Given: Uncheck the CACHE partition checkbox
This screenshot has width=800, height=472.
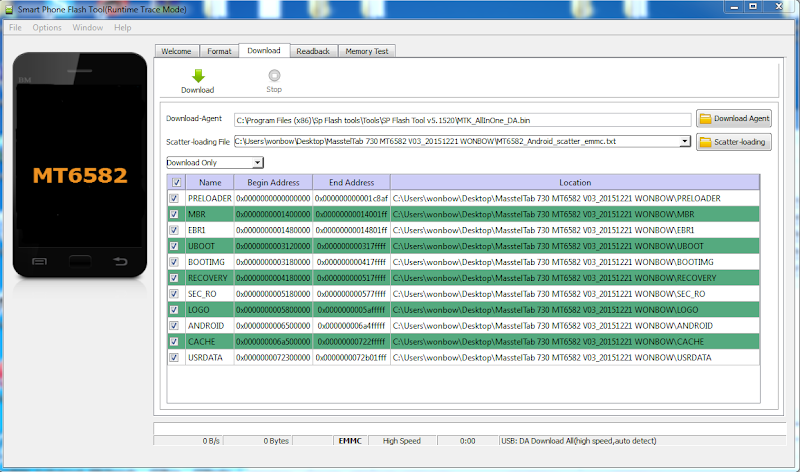Looking at the screenshot, I should pyautogui.click(x=174, y=341).
